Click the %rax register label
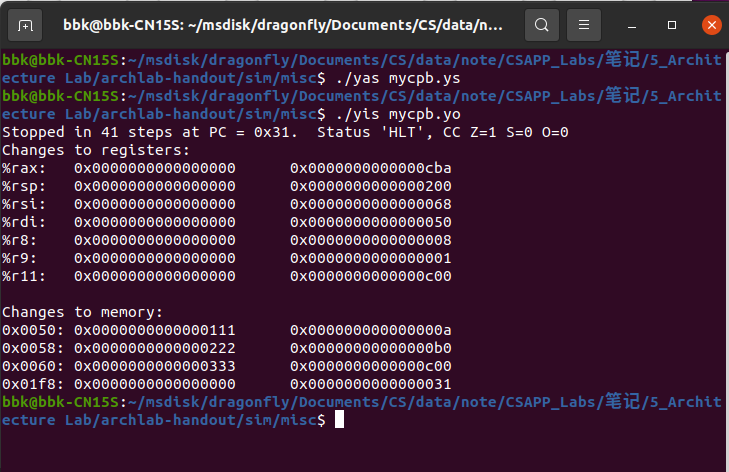The image size is (729, 472). tap(20, 167)
